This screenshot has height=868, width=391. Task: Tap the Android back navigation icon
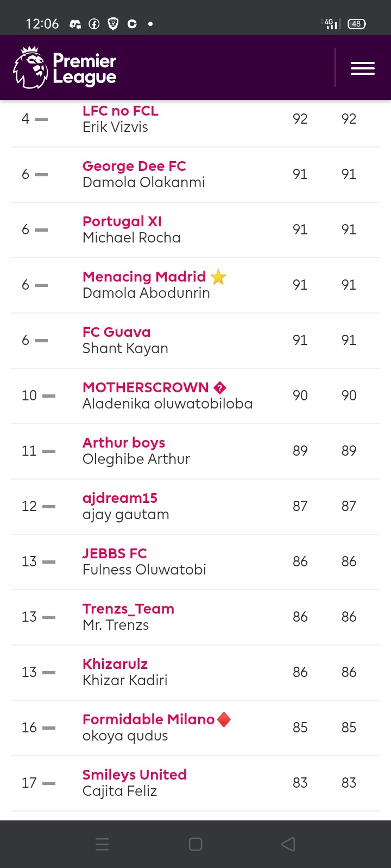pyautogui.click(x=288, y=844)
